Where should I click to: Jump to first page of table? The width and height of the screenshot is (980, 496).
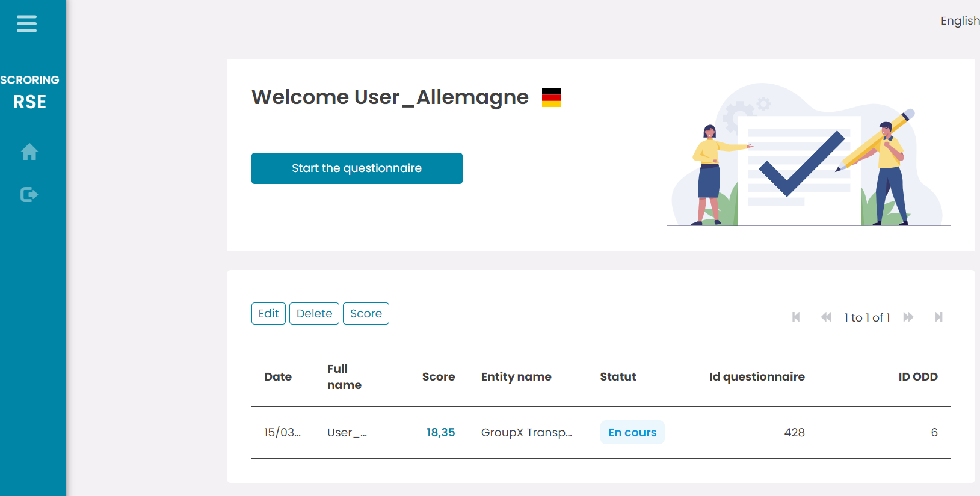[x=796, y=317]
